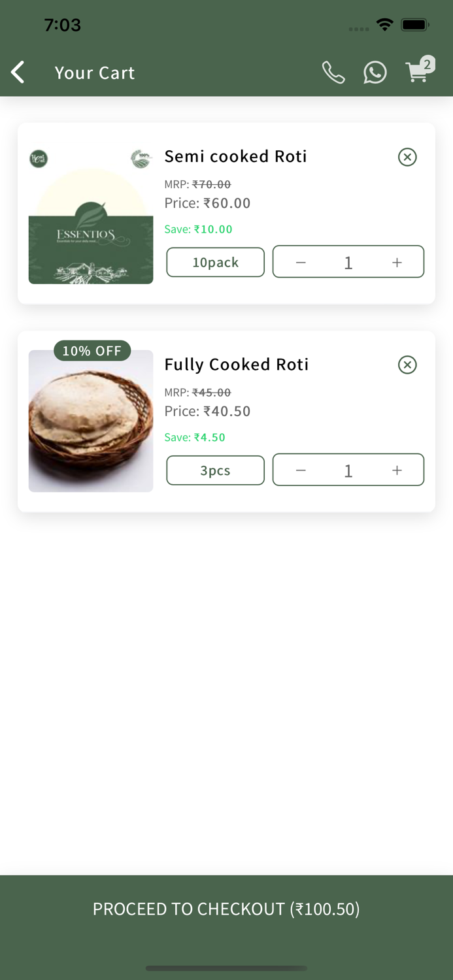Screen dimensions: 453x980
Task: Select the 3pcs size option
Action: tap(215, 470)
